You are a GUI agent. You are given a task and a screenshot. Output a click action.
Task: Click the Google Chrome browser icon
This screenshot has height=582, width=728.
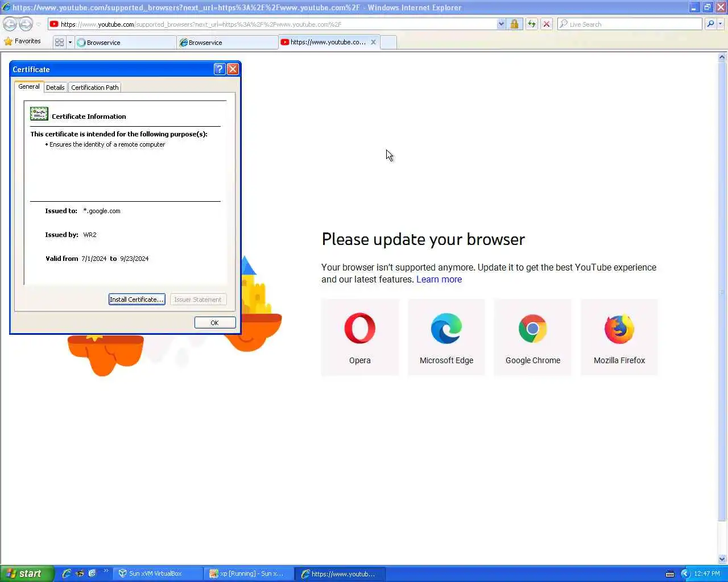click(533, 329)
